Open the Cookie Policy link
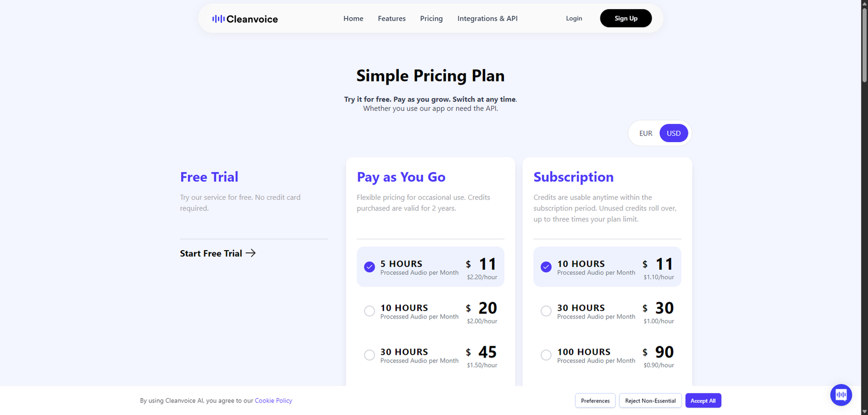The height and width of the screenshot is (415, 868). click(273, 401)
